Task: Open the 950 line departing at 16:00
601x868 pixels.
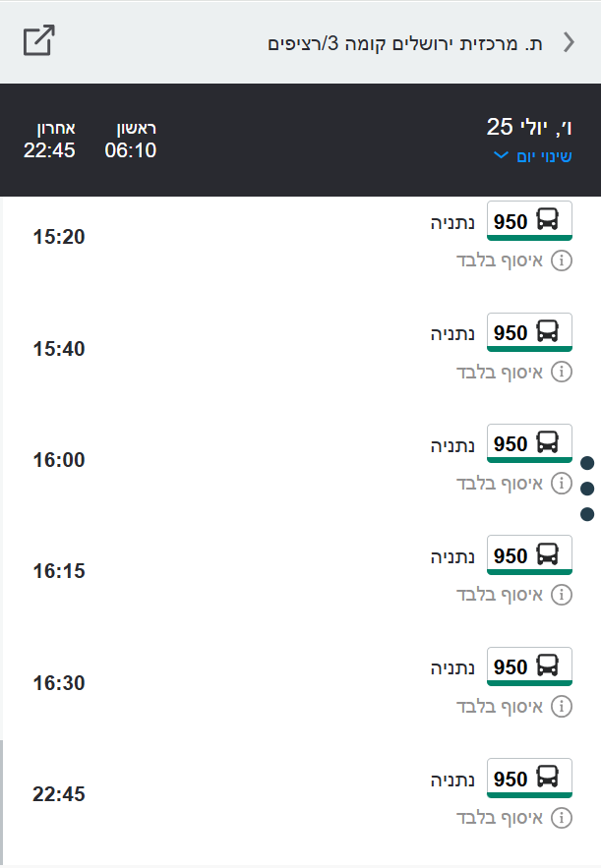Action: tap(529, 444)
